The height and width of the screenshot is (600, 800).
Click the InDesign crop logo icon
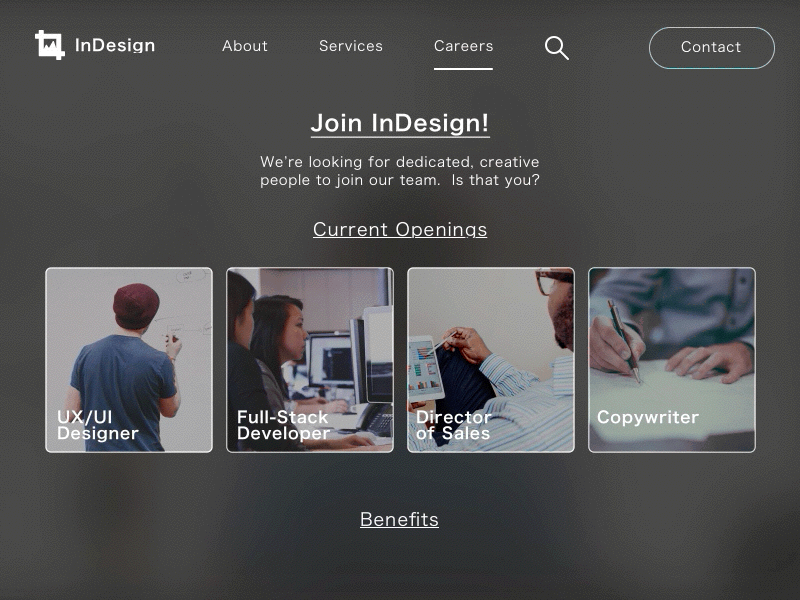coord(49,45)
